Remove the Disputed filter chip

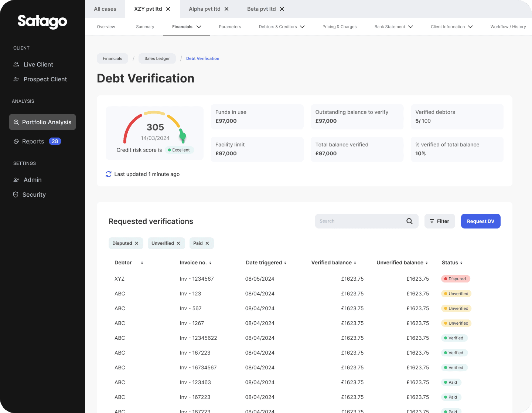pos(137,243)
